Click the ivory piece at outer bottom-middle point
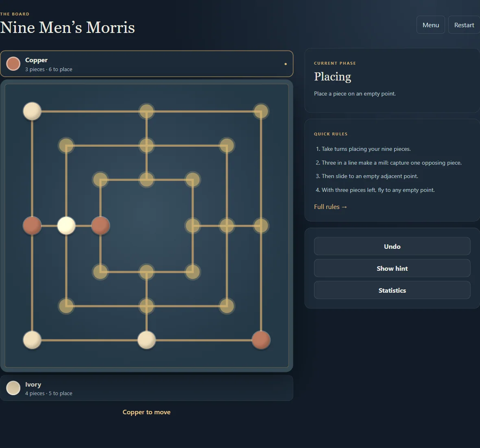 point(146,340)
